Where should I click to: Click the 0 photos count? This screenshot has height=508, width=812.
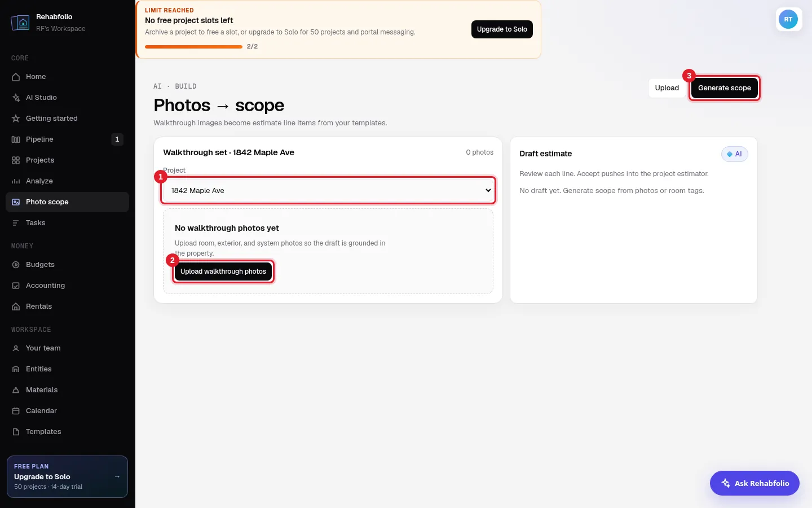(x=479, y=152)
